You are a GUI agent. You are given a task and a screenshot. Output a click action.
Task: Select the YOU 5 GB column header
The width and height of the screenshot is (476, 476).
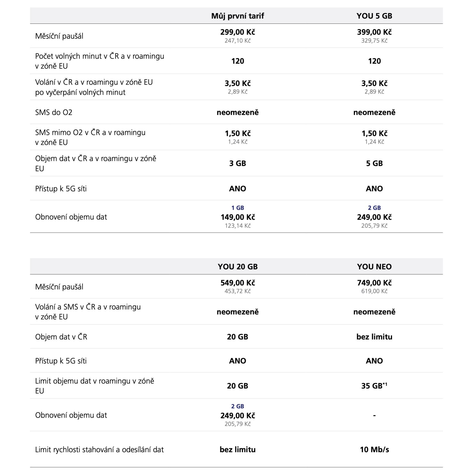[x=374, y=16]
